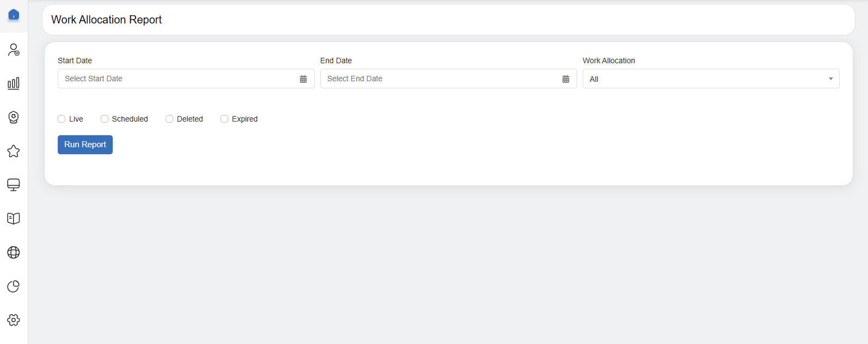The height and width of the screenshot is (344, 868).
Task: Click the home logo icon in sidebar
Action: [14, 15]
